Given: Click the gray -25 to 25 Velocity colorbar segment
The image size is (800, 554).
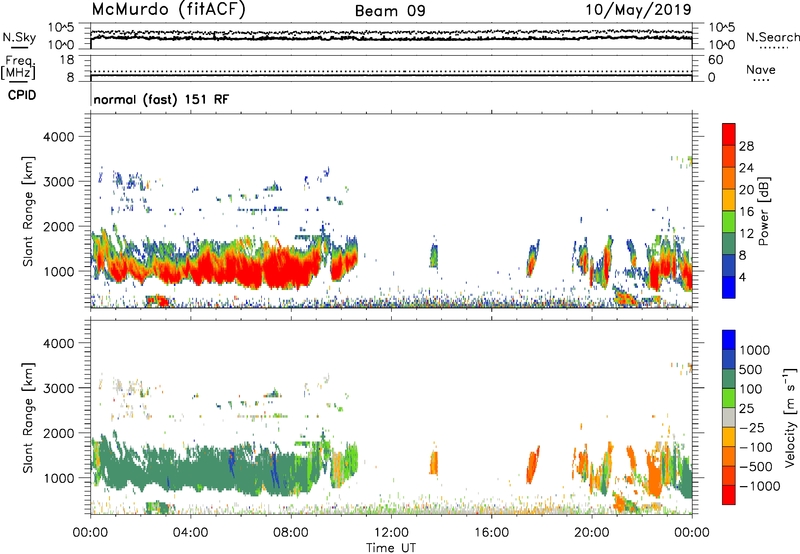Looking at the screenshot, I should click(x=729, y=417).
